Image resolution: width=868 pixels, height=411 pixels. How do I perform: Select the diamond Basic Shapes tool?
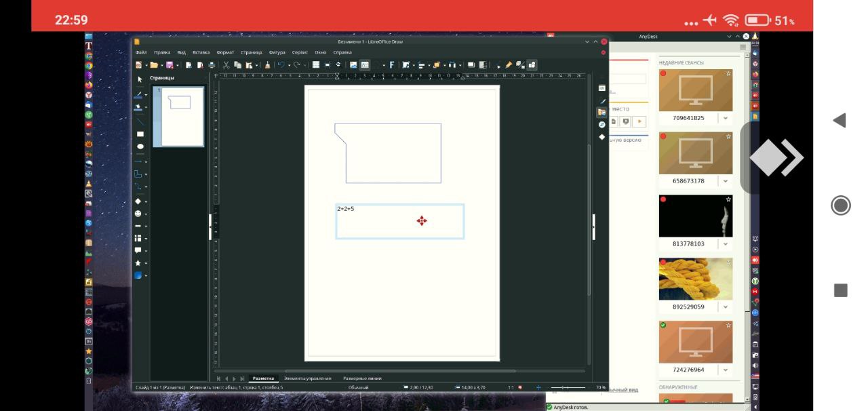(138, 201)
